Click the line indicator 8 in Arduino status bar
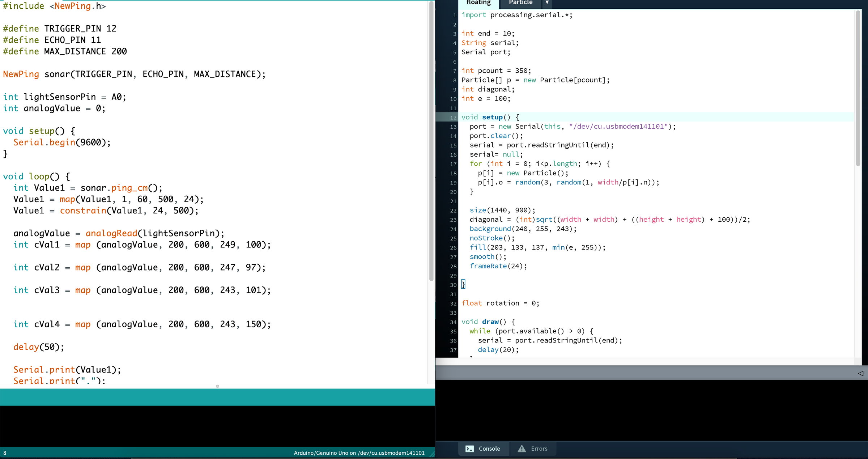Screen dimensions: 868x459 tap(5, 452)
